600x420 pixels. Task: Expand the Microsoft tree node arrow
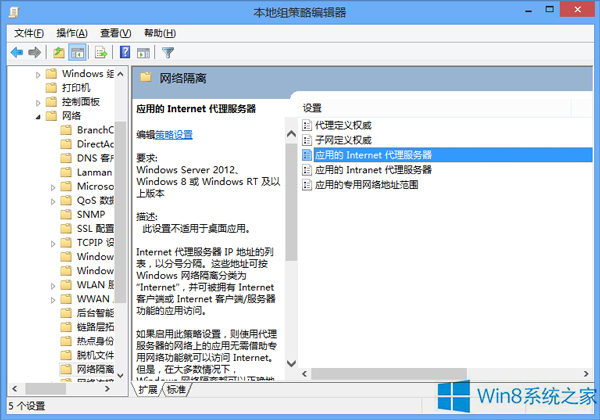coord(53,187)
